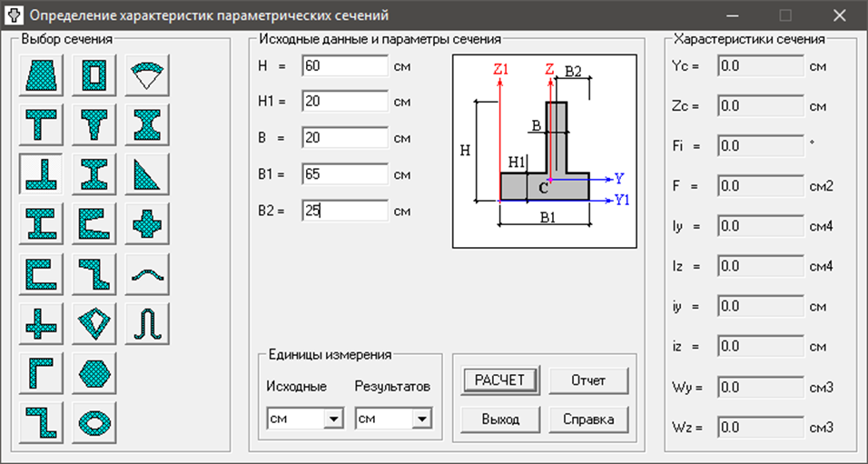Click the Выход exit button
This screenshot has height=464, width=868.
500,420
